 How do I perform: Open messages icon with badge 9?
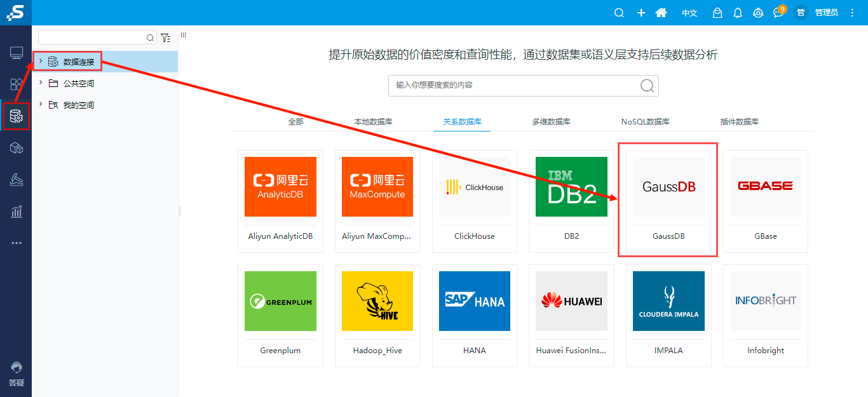pos(779,12)
